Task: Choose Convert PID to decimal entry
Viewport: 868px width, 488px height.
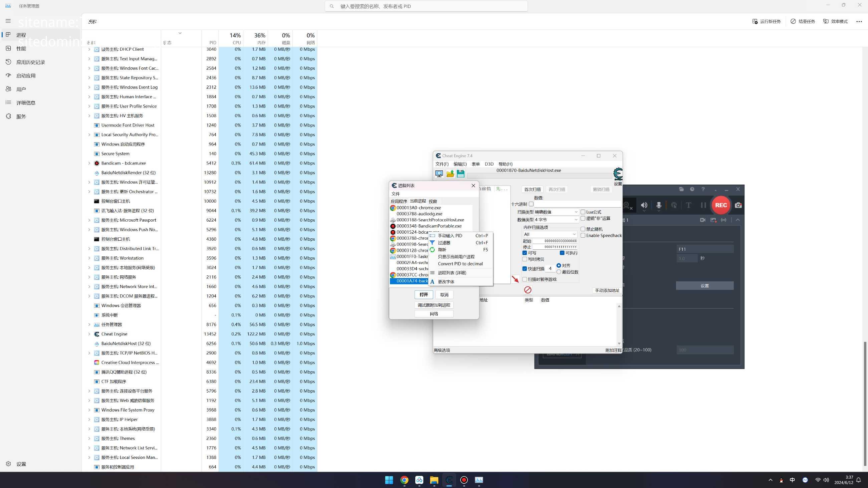Action: click(460, 264)
